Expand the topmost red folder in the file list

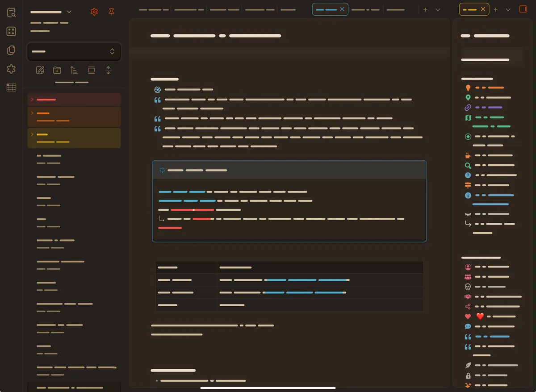[x=31, y=99]
